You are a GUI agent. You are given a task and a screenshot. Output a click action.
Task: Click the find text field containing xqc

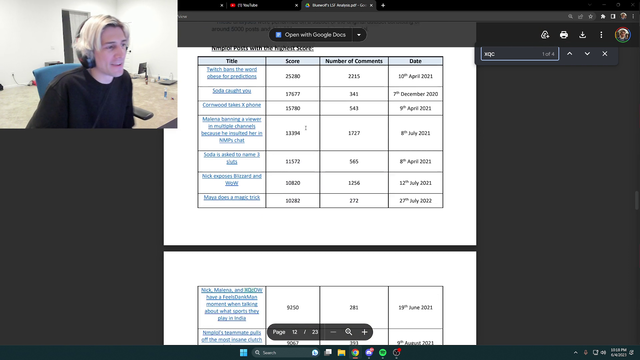click(520, 54)
